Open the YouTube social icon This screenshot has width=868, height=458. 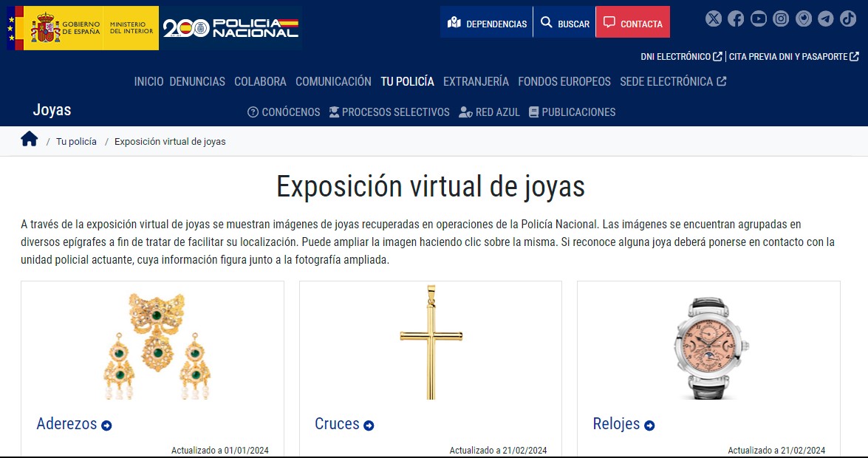pos(759,19)
